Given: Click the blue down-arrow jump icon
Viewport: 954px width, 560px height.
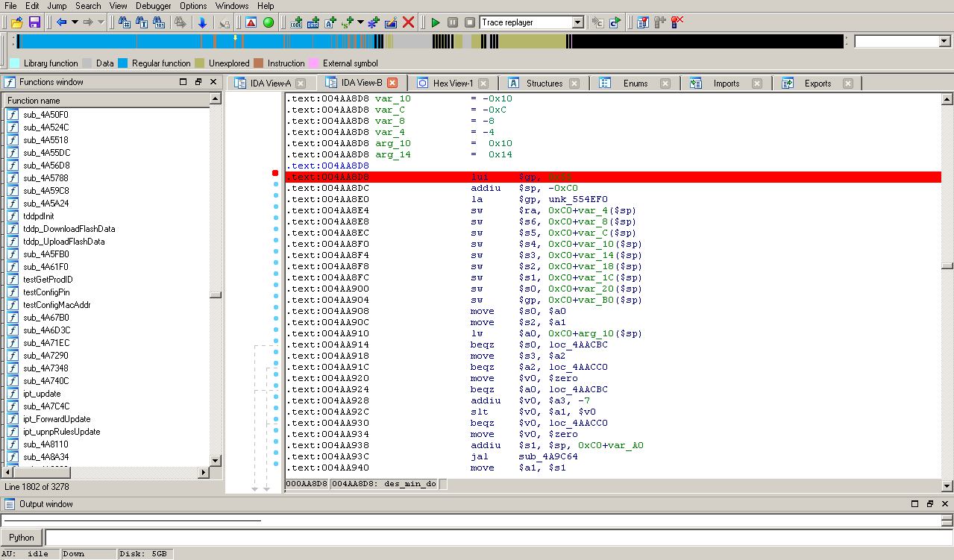Looking at the screenshot, I should [202, 22].
